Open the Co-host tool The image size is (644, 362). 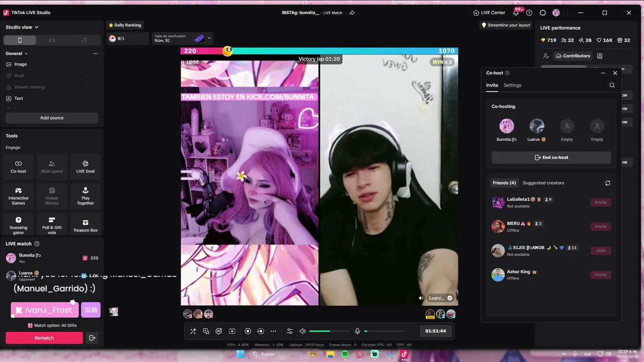[x=19, y=166]
